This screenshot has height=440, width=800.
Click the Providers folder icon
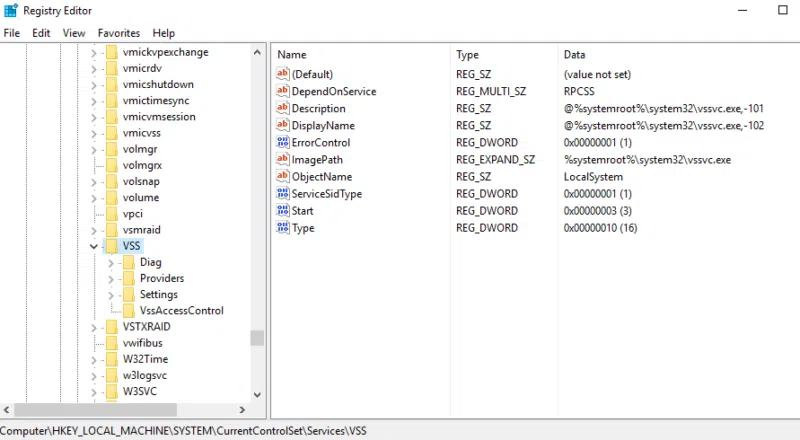click(130, 278)
